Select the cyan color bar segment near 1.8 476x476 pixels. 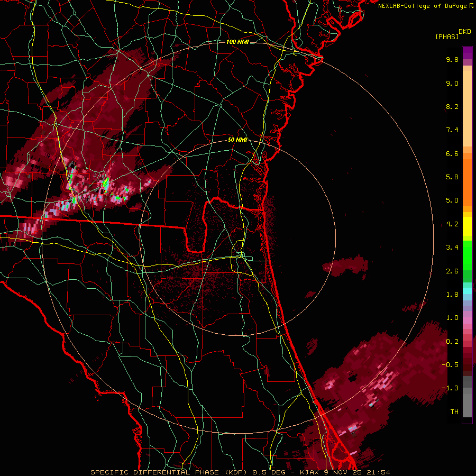[x=467, y=291]
